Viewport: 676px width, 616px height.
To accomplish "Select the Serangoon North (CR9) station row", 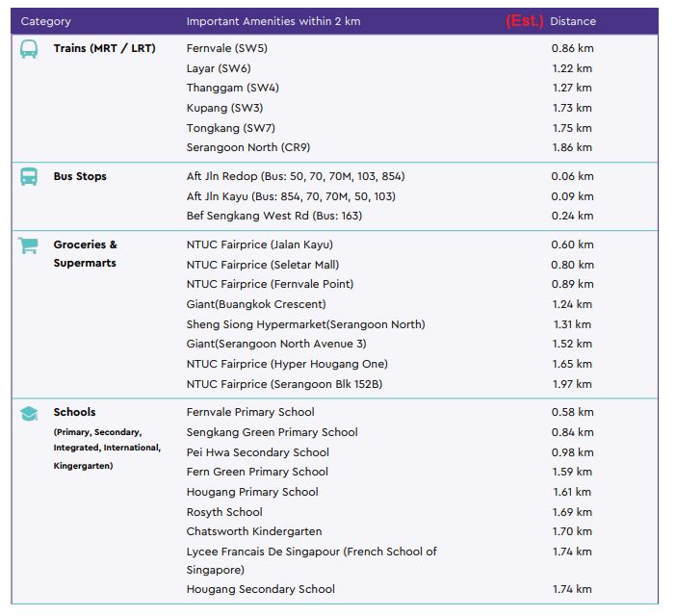I will pos(248,147).
